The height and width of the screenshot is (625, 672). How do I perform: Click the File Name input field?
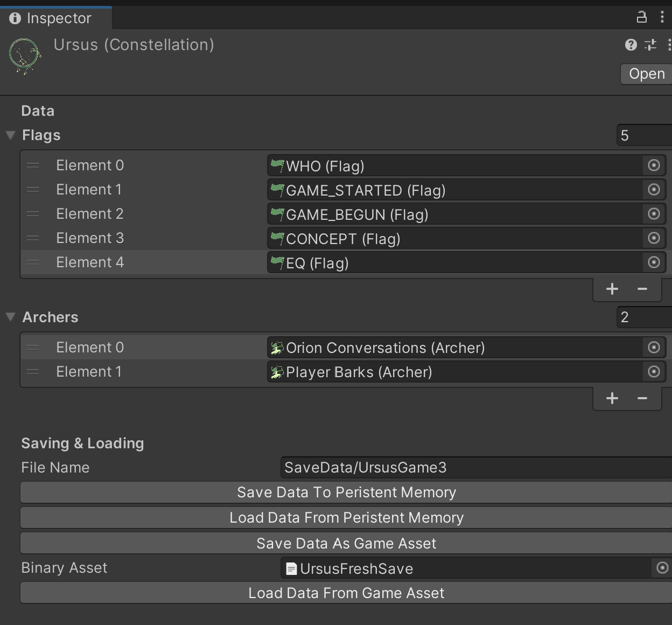tap(474, 468)
